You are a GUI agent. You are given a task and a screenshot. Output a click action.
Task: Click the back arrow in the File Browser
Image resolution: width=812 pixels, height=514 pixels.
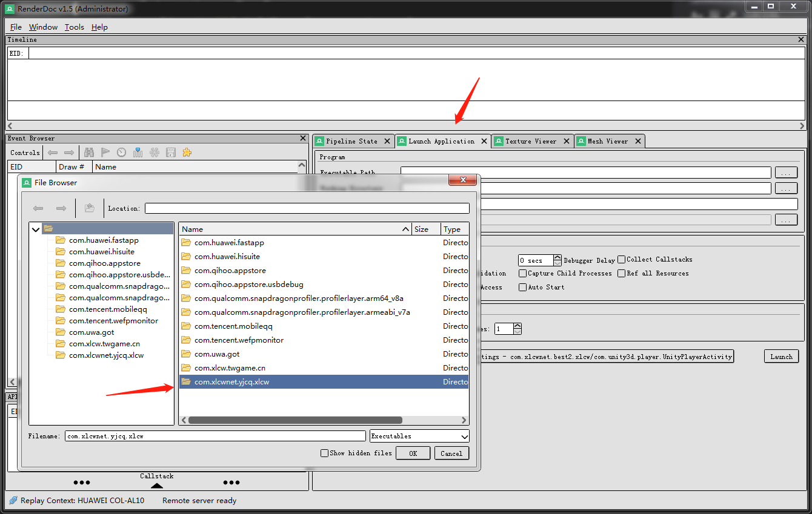click(x=38, y=208)
